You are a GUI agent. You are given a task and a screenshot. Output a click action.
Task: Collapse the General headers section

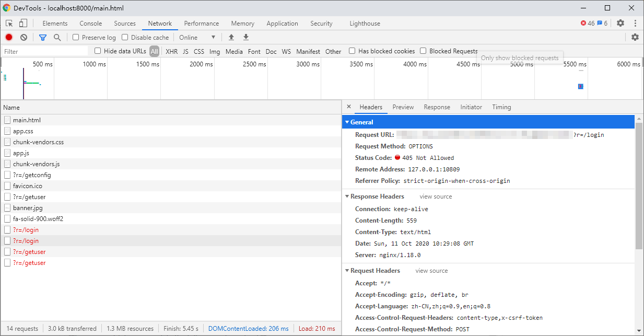point(347,122)
